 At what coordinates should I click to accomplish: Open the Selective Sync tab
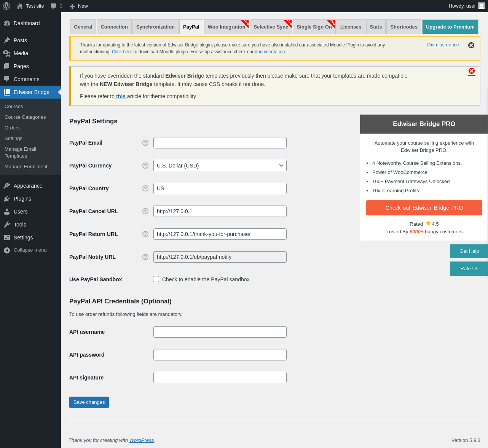[271, 27]
